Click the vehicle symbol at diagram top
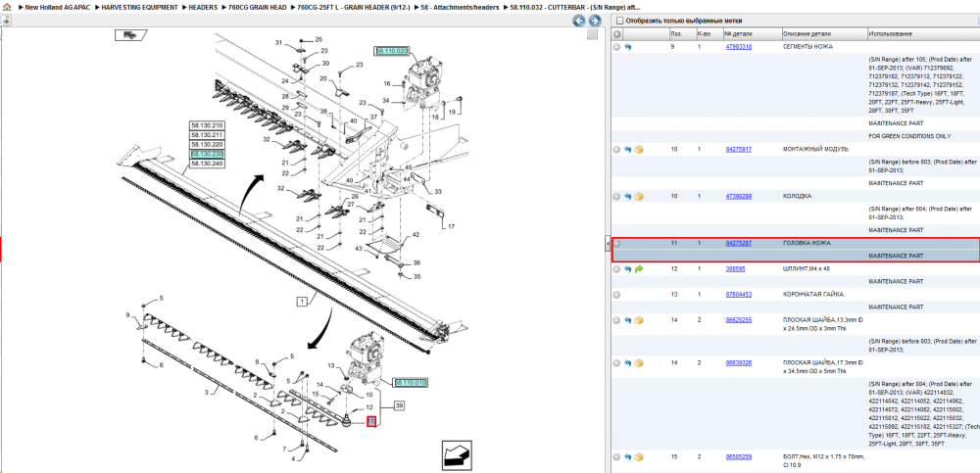 coord(130,35)
